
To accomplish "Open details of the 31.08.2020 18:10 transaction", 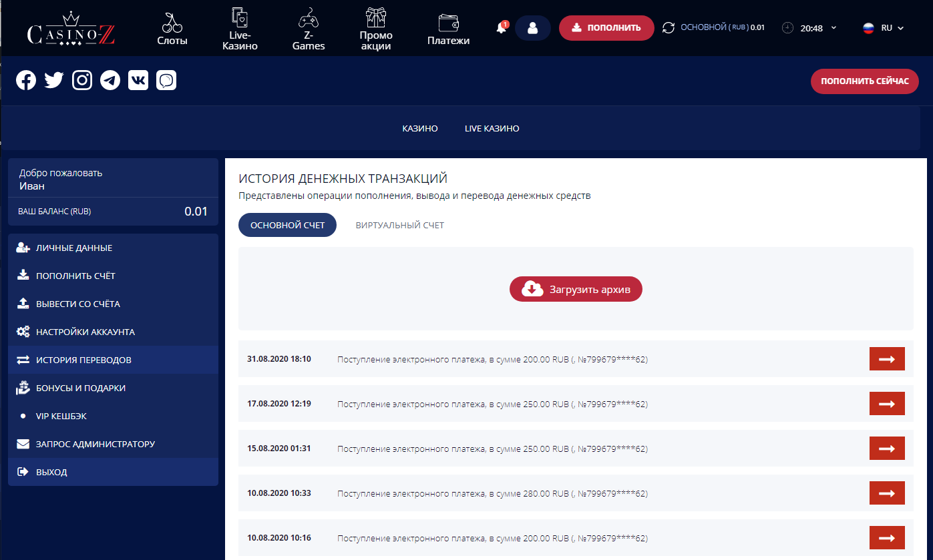I will [x=887, y=359].
